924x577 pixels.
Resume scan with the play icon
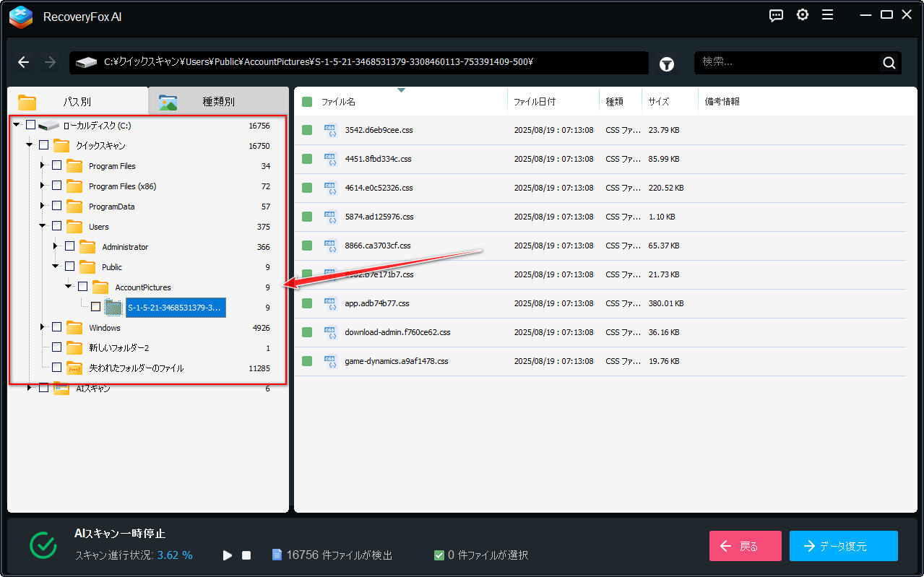click(228, 555)
